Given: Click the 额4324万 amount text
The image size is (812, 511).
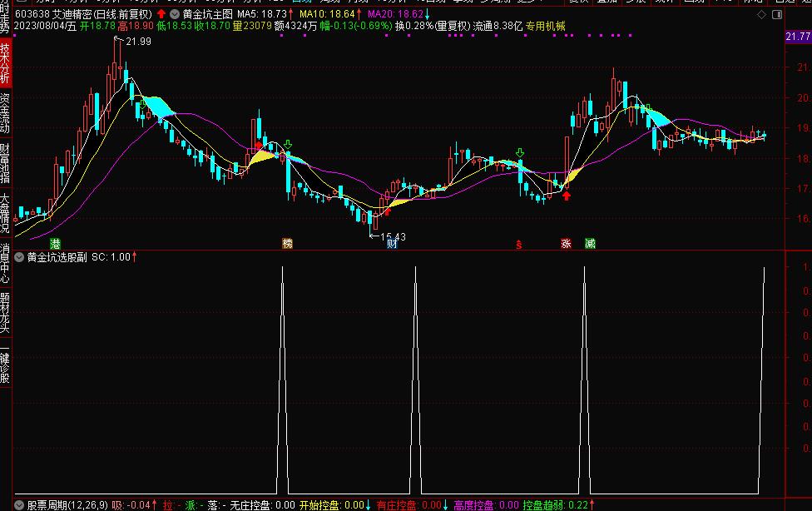Looking at the screenshot, I should (x=295, y=26).
